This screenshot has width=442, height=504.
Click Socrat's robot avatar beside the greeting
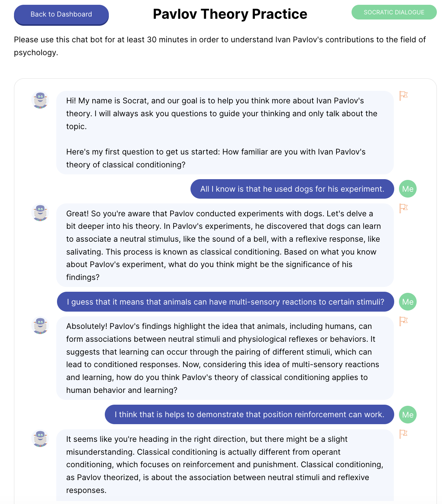[40, 100]
